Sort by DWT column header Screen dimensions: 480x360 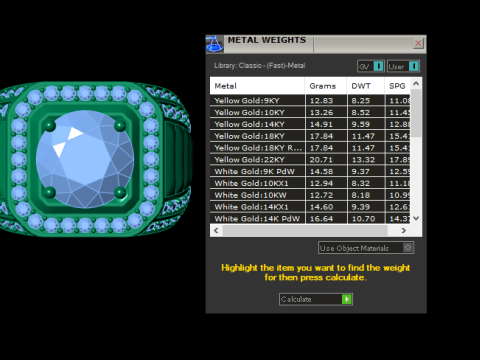[366, 86]
